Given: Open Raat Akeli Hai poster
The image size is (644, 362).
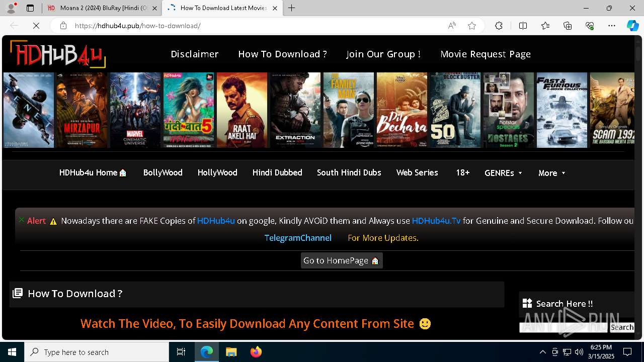Looking at the screenshot, I should pyautogui.click(x=242, y=110).
